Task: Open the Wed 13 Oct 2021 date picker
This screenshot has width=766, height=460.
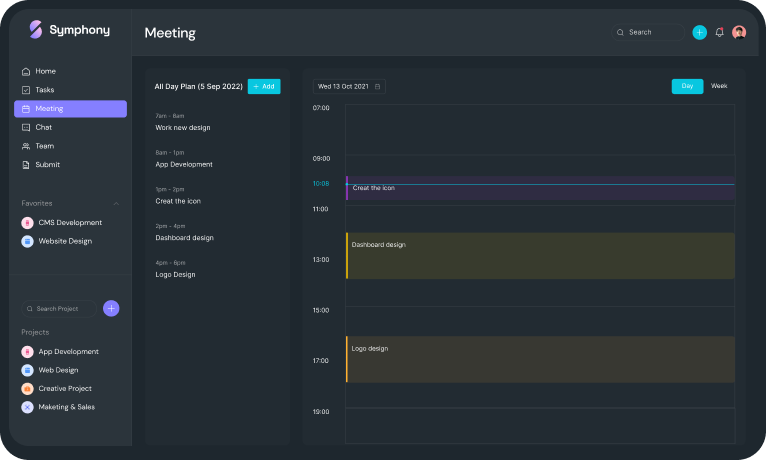Action: point(348,87)
